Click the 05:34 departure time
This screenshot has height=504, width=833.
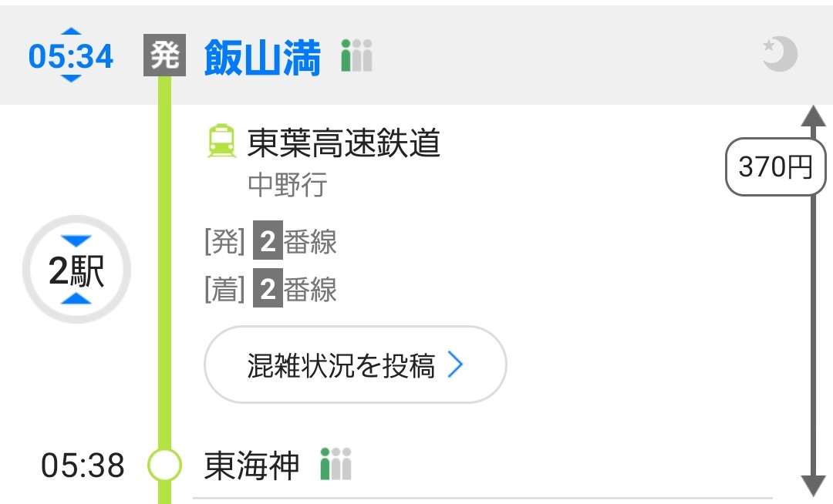(71, 57)
